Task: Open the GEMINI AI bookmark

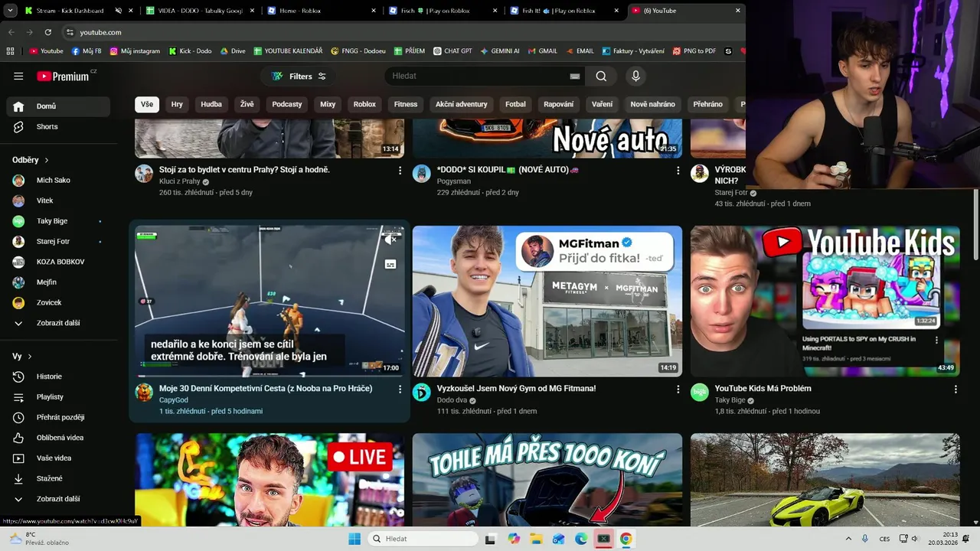Action: 500,51
